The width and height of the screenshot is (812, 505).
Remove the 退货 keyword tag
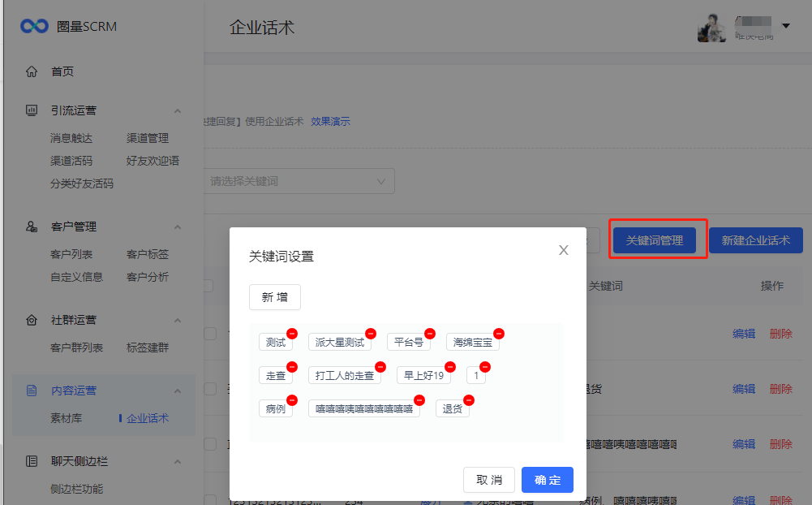[x=468, y=400]
